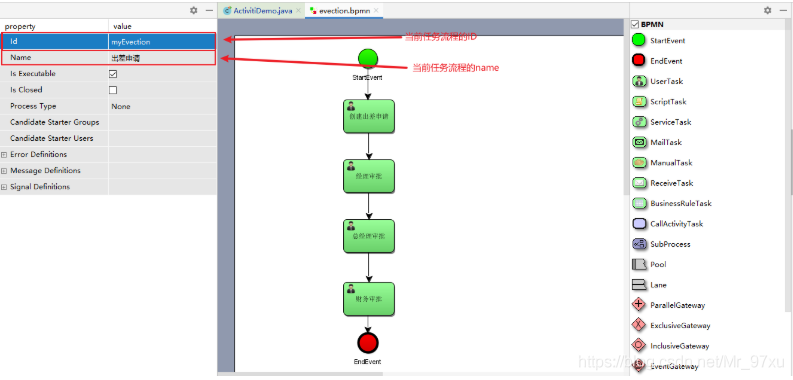Toggle the Is Closed checkbox

[x=113, y=90]
